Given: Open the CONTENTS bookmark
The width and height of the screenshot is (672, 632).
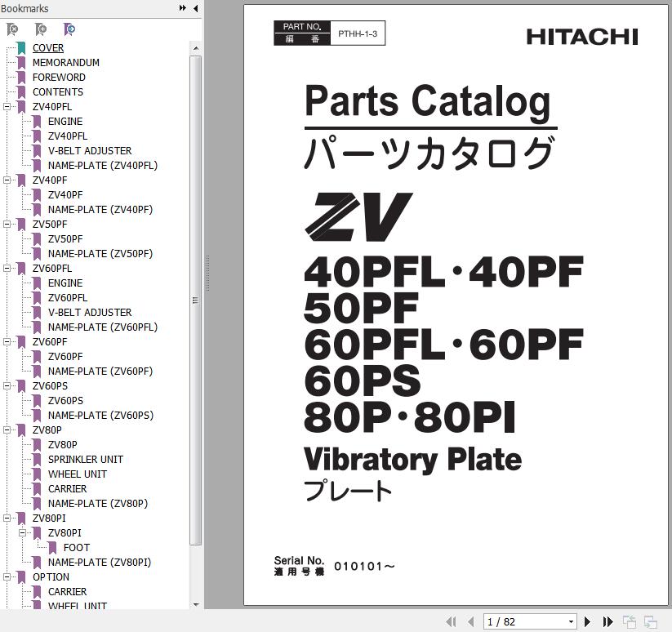Looking at the screenshot, I should 58,91.
